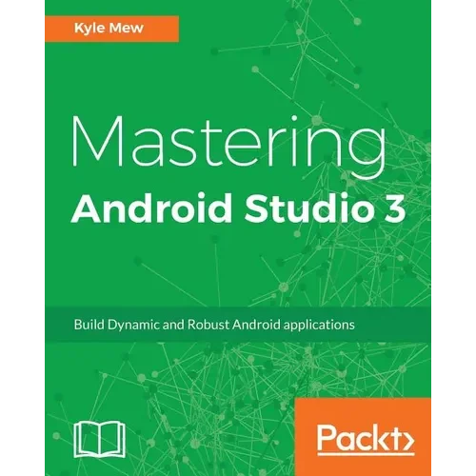
Task: Click the word Mastering in the title
Action: [x=228, y=148]
